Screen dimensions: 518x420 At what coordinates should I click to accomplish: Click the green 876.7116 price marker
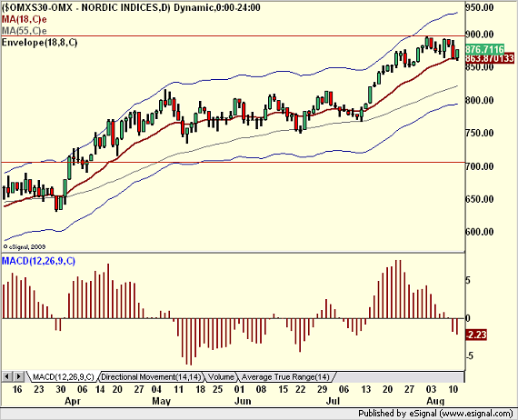tap(484, 50)
